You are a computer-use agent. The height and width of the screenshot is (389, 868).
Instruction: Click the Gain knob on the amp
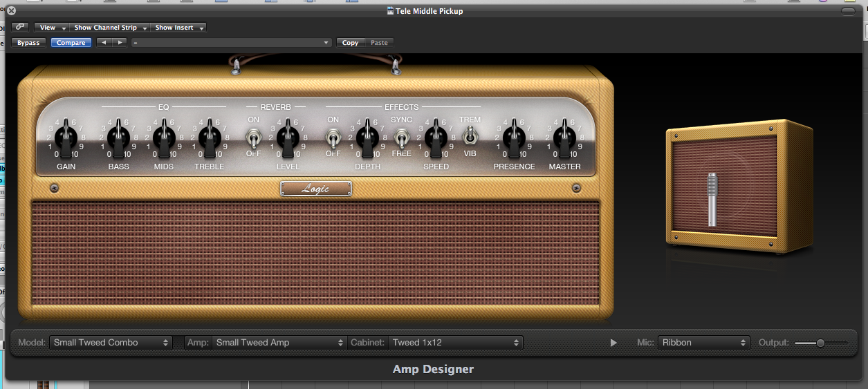tap(66, 137)
